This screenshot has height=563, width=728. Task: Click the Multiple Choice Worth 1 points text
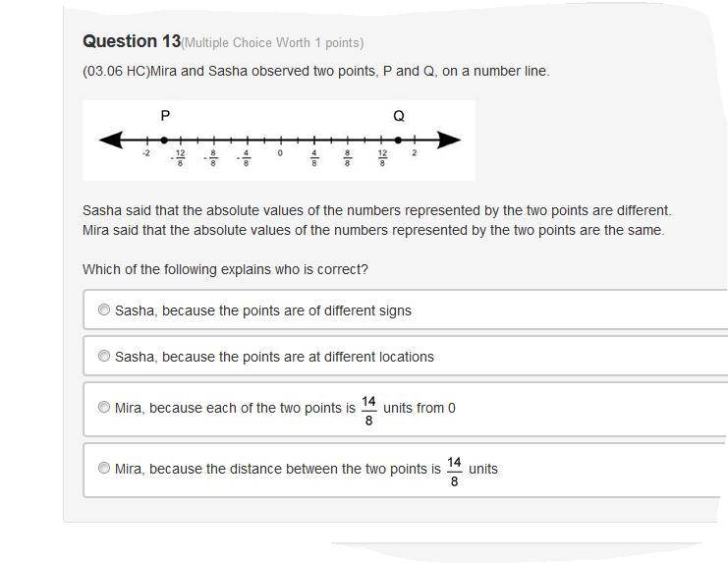pyautogui.click(x=272, y=42)
